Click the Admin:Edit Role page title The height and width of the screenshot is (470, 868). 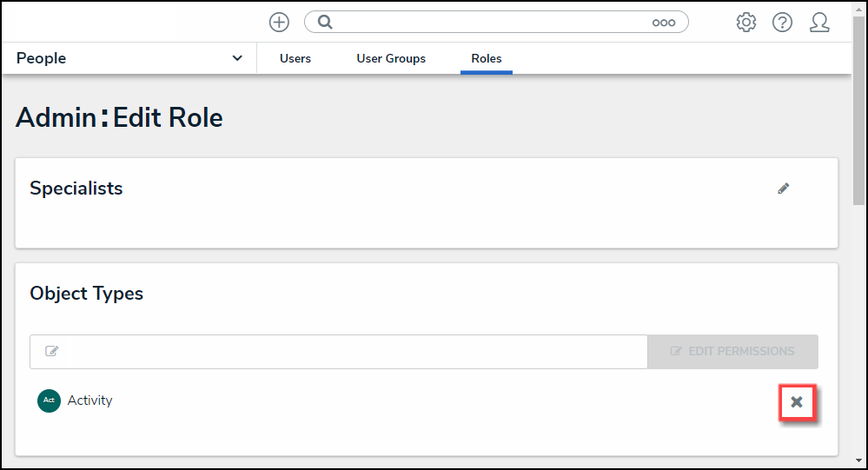[x=119, y=118]
